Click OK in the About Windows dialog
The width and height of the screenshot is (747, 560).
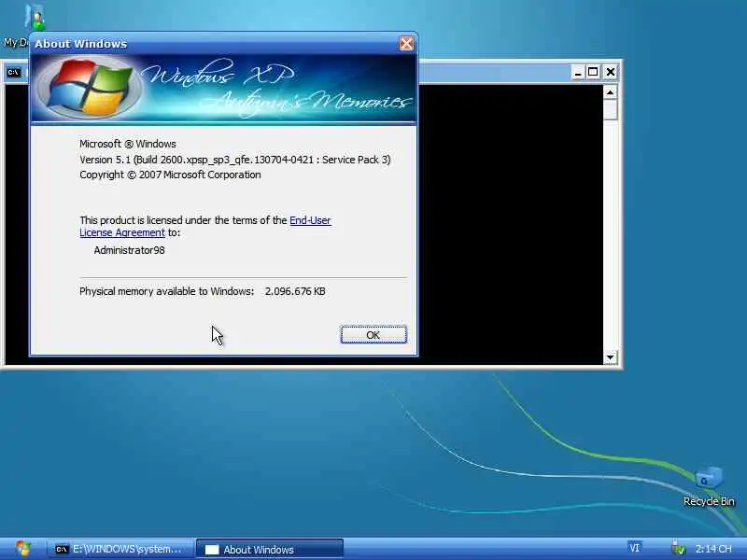point(373,335)
